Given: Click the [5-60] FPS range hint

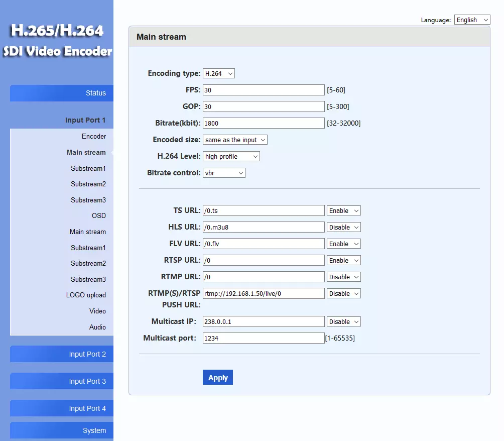Looking at the screenshot, I should [x=336, y=90].
